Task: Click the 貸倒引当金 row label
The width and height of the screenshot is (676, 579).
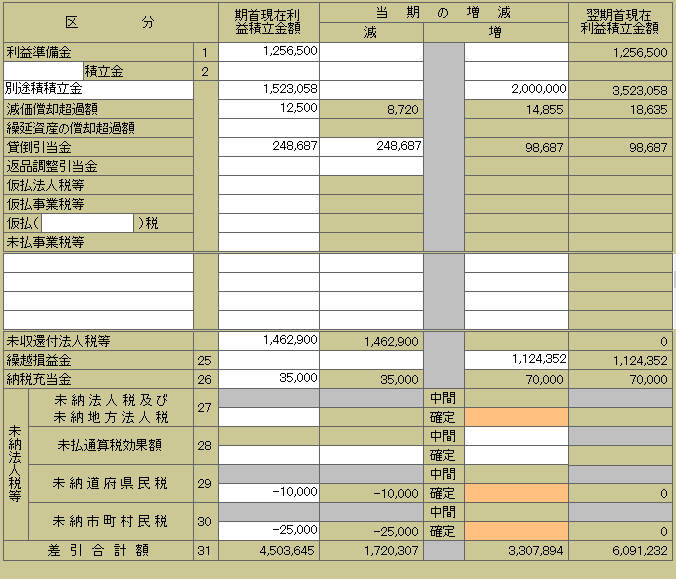Action: (x=39, y=147)
